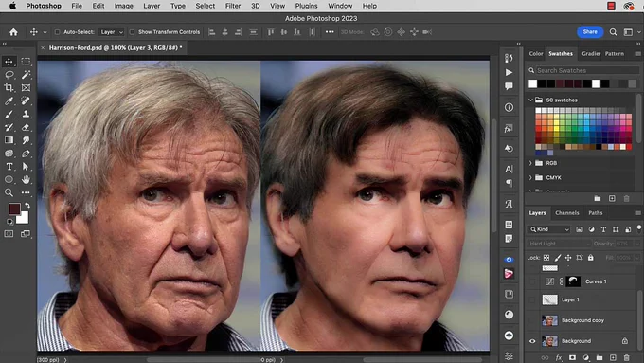Select the Clone Stamp tool
Viewport: 644px width, 363px height.
[26, 114]
